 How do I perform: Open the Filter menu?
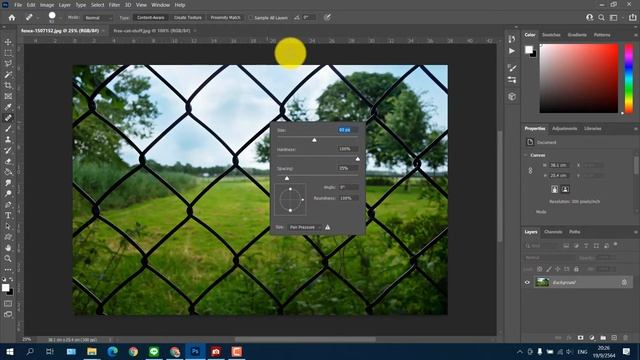(x=114, y=5)
